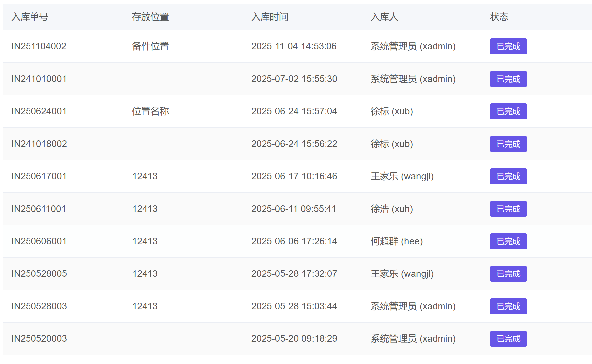Click the 入库人 column header

(x=384, y=17)
